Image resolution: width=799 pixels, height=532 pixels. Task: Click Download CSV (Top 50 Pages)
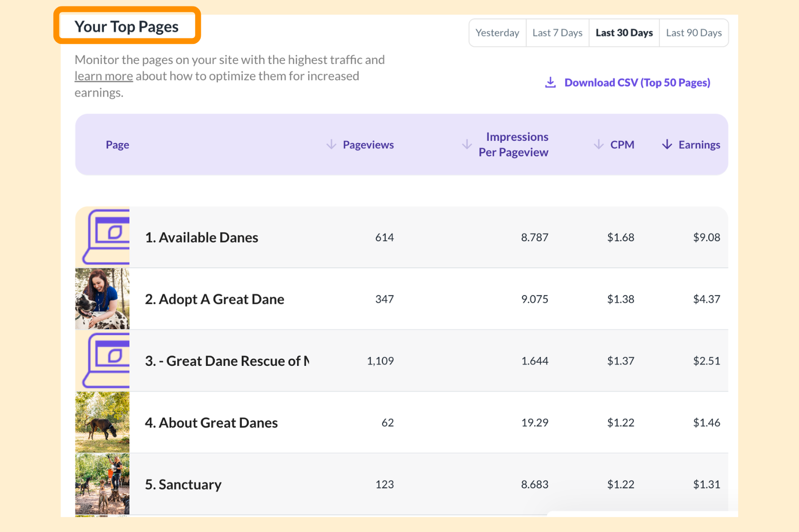[x=637, y=82]
